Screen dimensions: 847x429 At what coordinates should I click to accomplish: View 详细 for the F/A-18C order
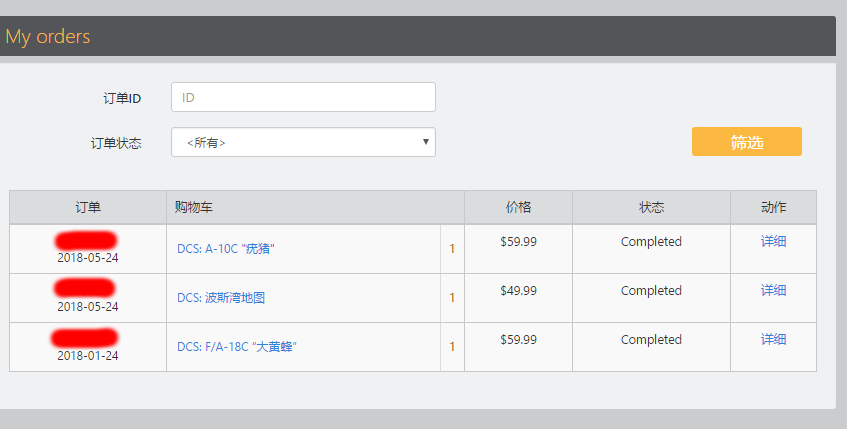(773, 339)
